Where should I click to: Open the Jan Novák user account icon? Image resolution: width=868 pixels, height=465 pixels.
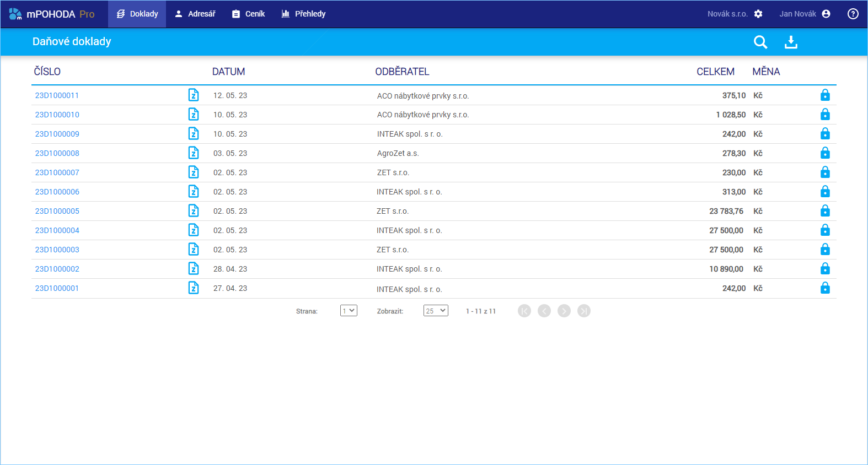tap(826, 14)
